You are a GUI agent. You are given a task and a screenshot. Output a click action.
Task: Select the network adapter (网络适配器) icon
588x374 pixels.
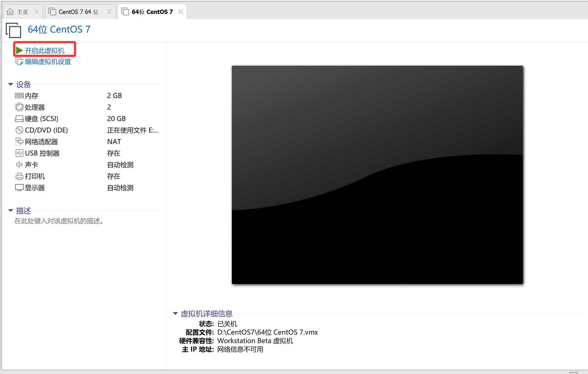point(19,142)
